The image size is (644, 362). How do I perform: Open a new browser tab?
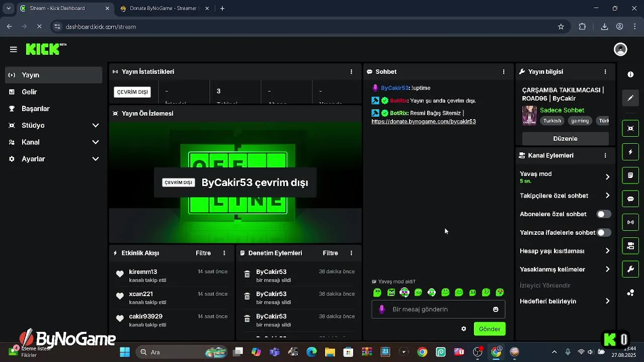tap(222, 8)
